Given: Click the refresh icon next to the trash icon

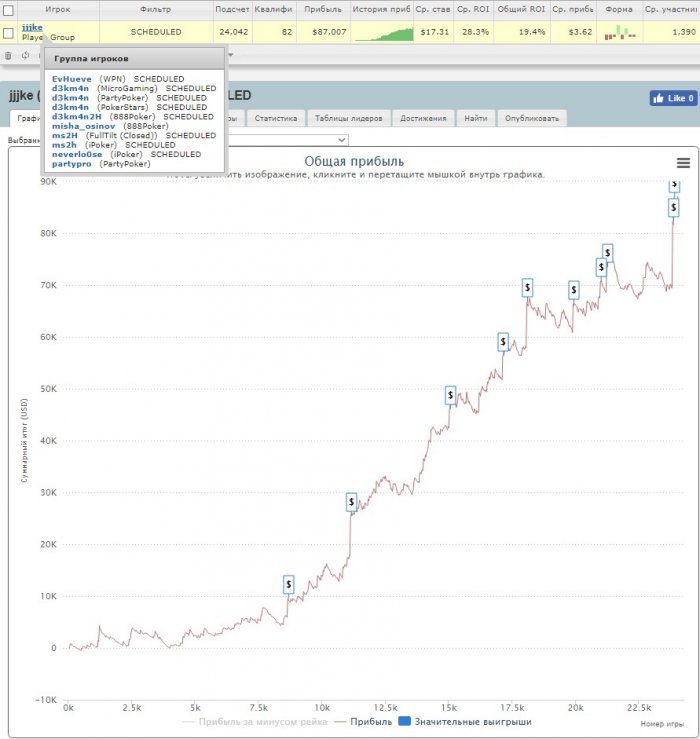Looking at the screenshot, I should pyautogui.click(x=25, y=56).
